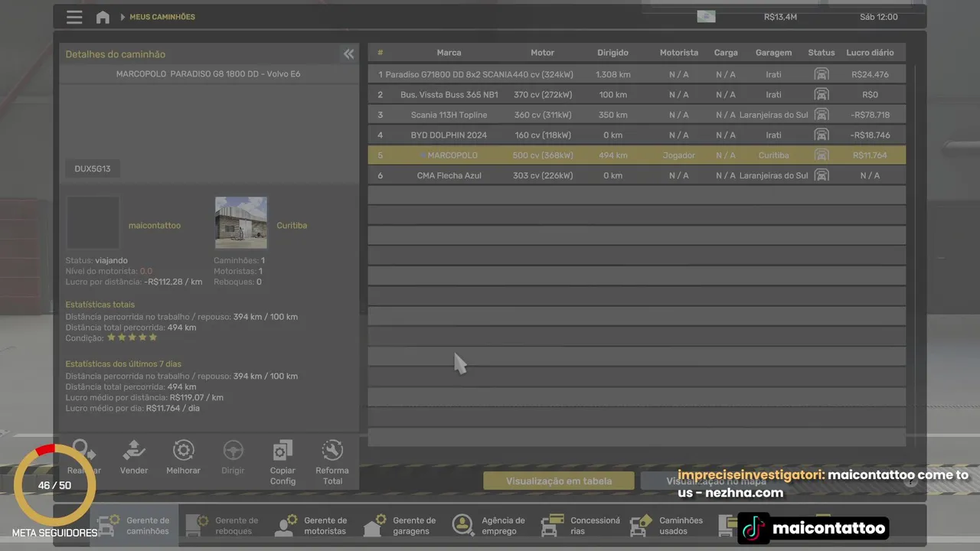This screenshot has width=980, height=551.
Task: Open the hamburger main menu
Action: (74, 17)
